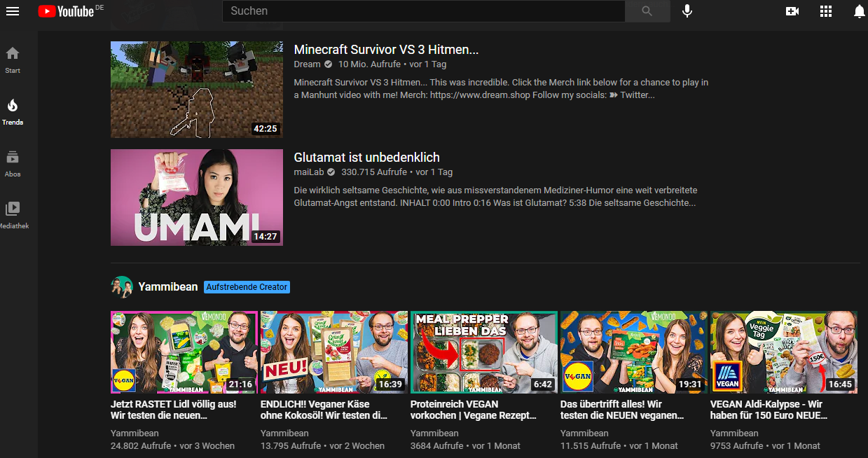The image size is (868, 458).
Task: Open the notifications bell
Action: coord(859,11)
